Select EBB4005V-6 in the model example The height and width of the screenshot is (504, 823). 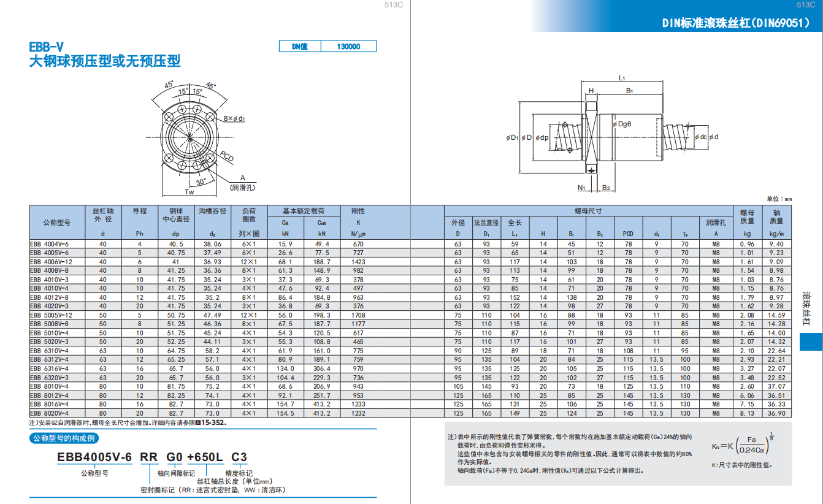pos(94,457)
